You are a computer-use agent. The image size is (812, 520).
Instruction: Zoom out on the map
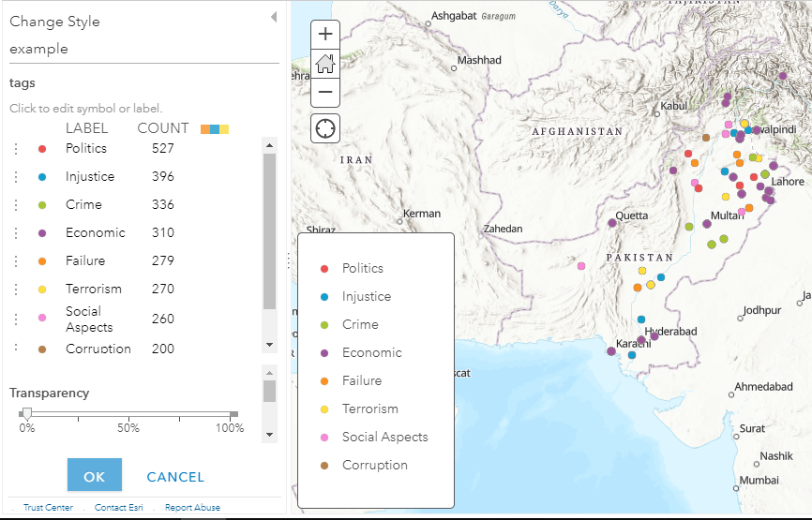coord(325,92)
